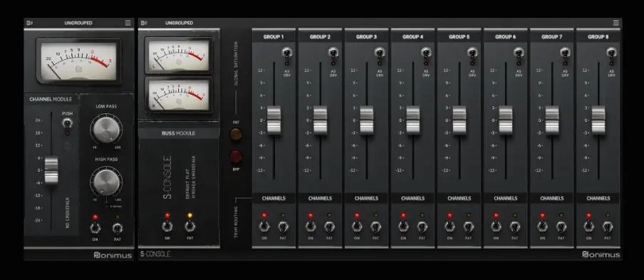Click the GROUP 8 header label
The width and height of the screenshot is (644, 280).
[598, 37]
